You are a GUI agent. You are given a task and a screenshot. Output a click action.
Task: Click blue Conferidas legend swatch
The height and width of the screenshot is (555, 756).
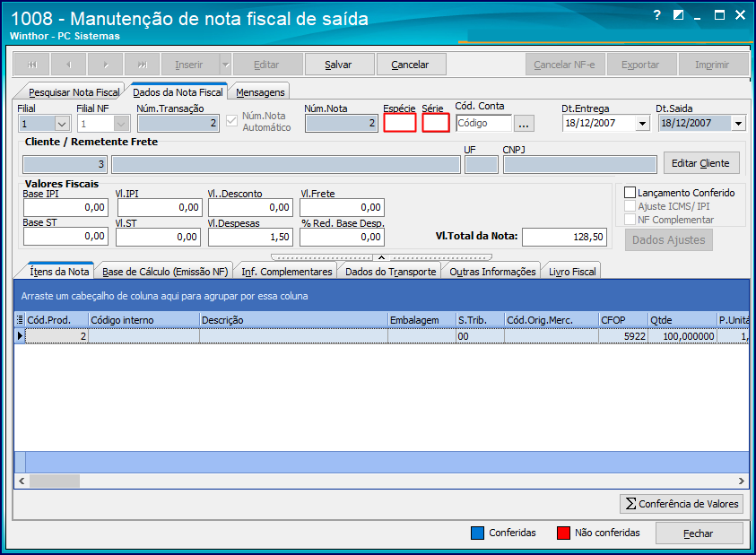point(477,533)
